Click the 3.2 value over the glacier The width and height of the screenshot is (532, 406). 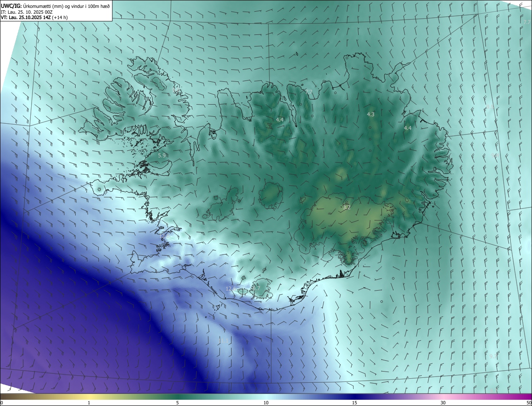[347, 207]
